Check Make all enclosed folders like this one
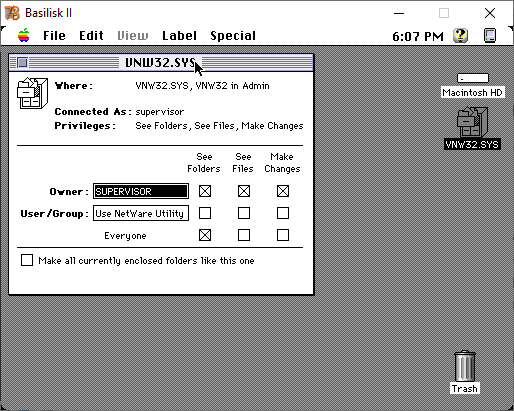The width and height of the screenshot is (514, 411). pyautogui.click(x=27, y=260)
